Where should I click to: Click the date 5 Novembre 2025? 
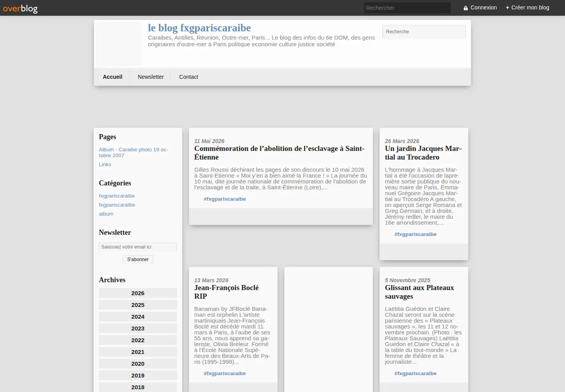(x=407, y=280)
